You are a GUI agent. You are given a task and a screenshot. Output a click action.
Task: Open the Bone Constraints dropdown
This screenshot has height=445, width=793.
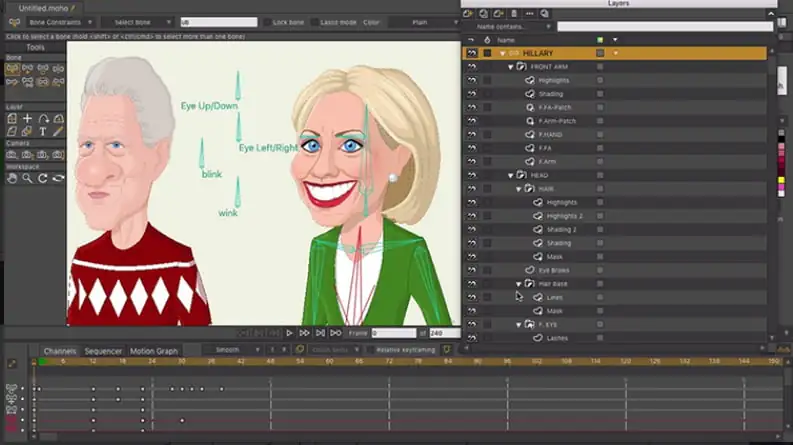(x=56, y=21)
